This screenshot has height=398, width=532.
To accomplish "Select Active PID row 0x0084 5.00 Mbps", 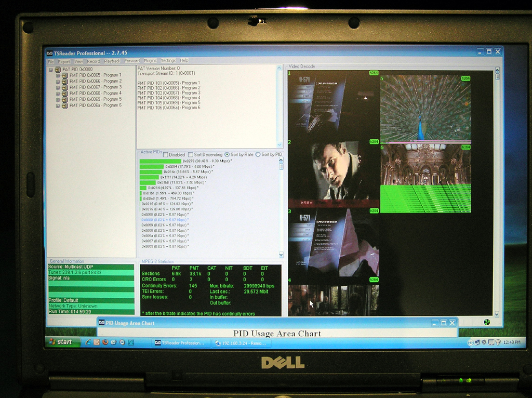I will click(x=177, y=167).
